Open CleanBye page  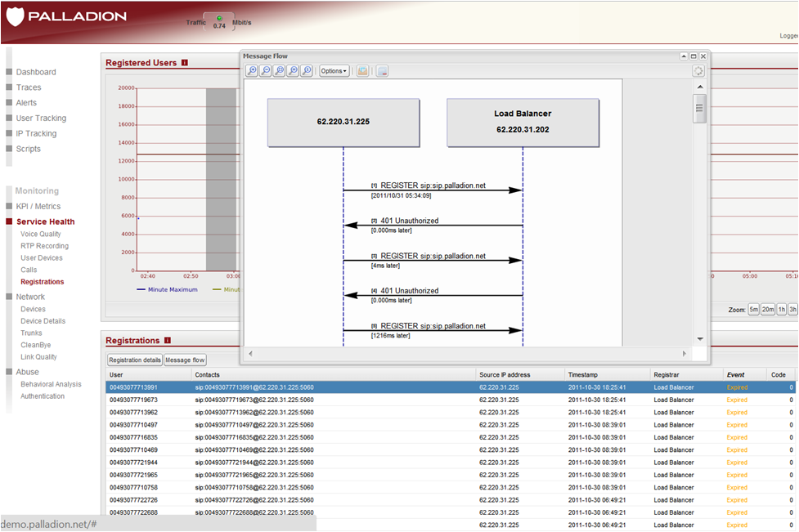(36, 345)
